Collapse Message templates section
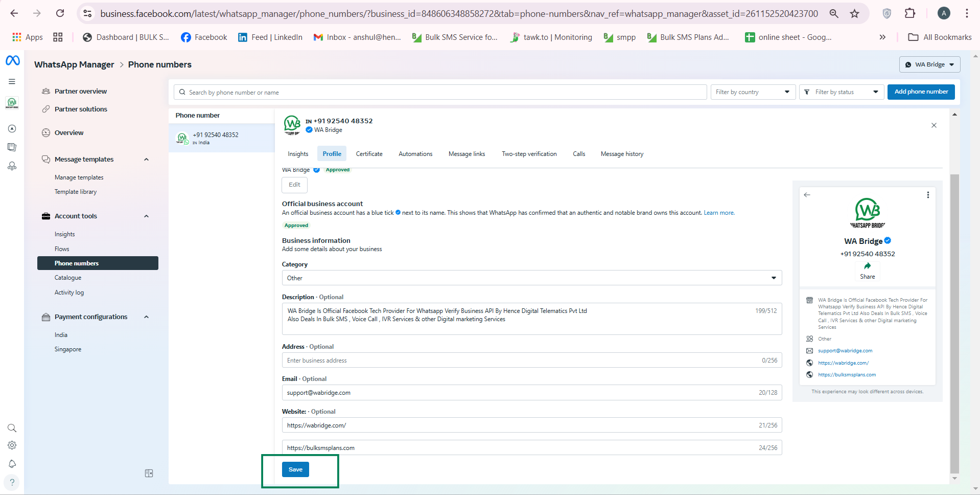 coord(146,160)
